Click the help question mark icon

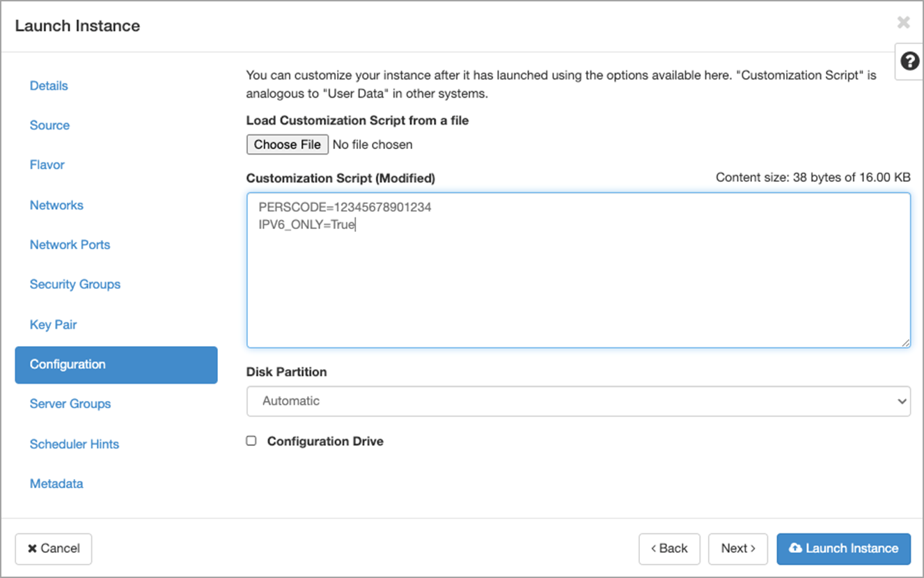(909, 61)
